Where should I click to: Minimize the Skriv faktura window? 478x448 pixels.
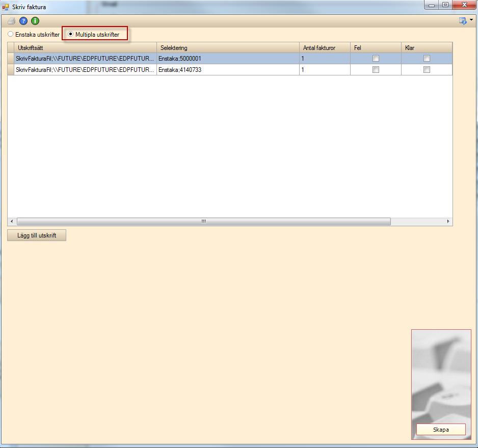(431, 5)
